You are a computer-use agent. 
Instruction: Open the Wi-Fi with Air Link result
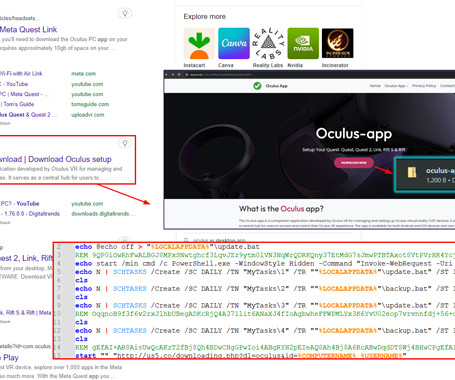point(21,74)
